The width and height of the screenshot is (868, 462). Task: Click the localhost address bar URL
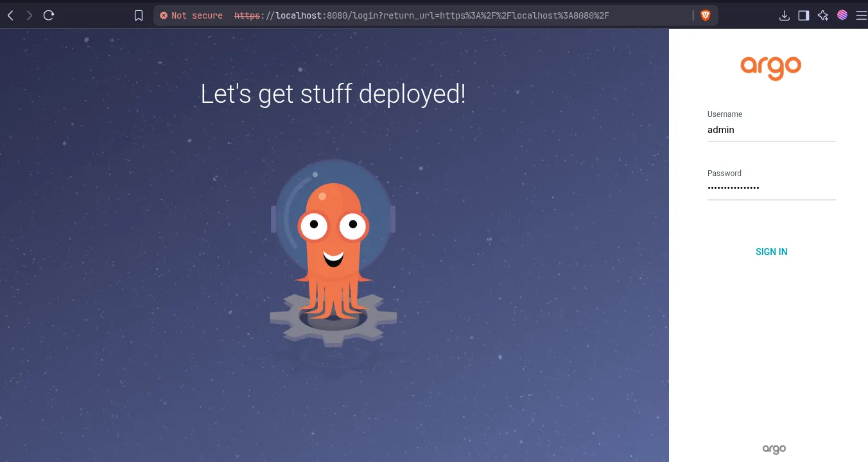tap(421, 15)
